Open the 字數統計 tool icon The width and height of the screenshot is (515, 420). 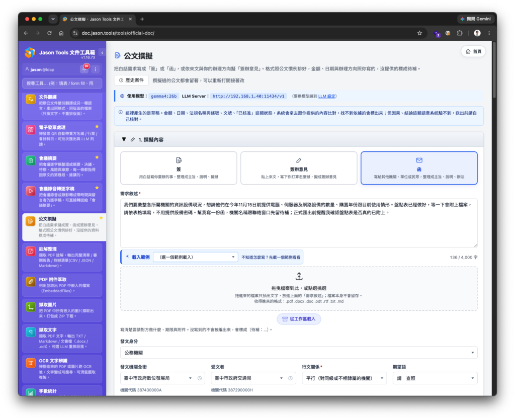pyautogui.click(x=31, y=392)
